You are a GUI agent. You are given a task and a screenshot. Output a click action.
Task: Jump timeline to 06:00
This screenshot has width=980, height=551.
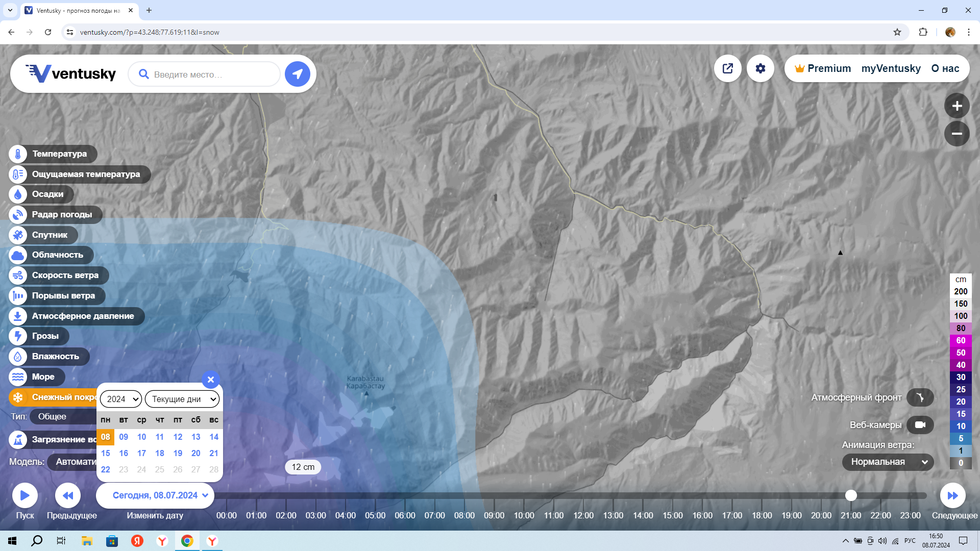[405, 515]
